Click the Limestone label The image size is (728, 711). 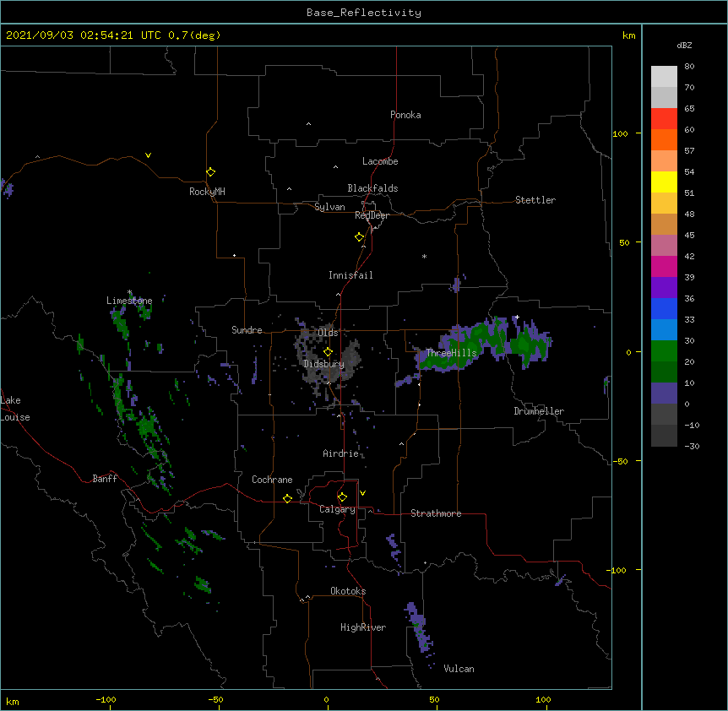129,301
